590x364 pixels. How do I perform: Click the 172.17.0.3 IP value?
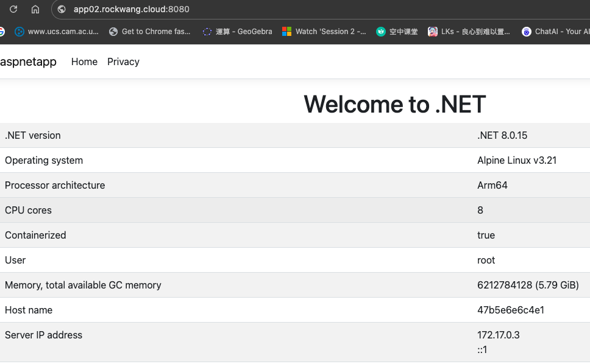[x=498, y=335]
